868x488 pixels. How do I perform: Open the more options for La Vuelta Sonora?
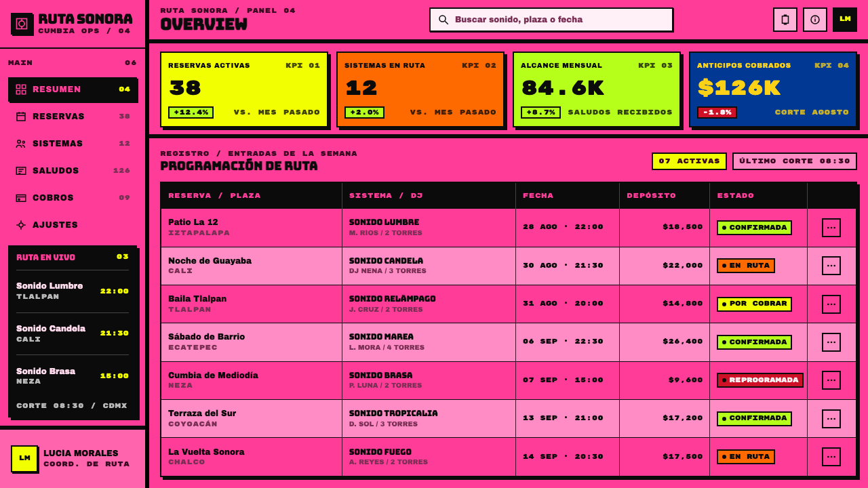tap(831, 457)
